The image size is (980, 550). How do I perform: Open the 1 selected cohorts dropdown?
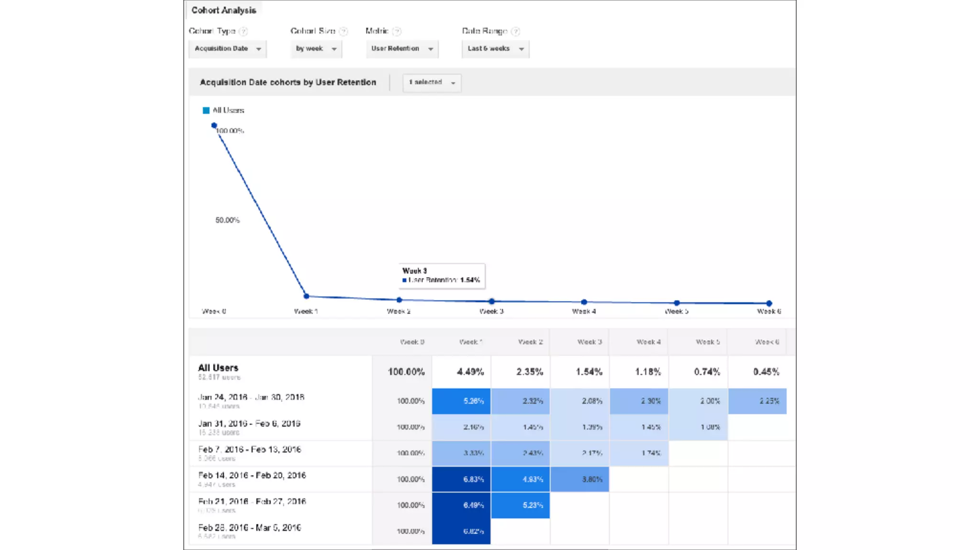pos(432,83)
